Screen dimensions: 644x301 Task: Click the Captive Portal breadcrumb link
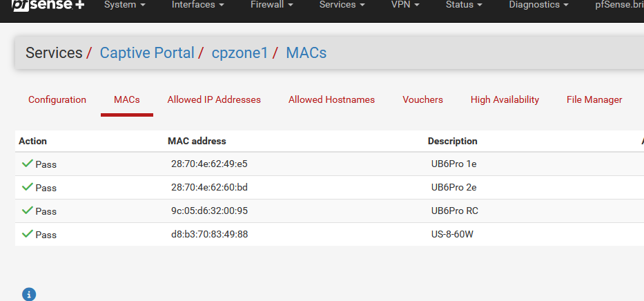pos(147,52)
